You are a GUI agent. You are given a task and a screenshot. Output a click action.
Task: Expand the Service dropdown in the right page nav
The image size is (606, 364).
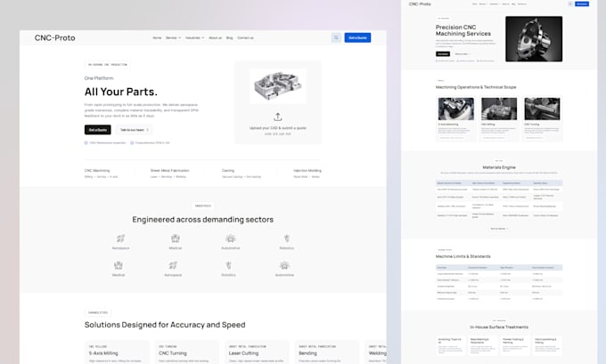coord(483,4)
